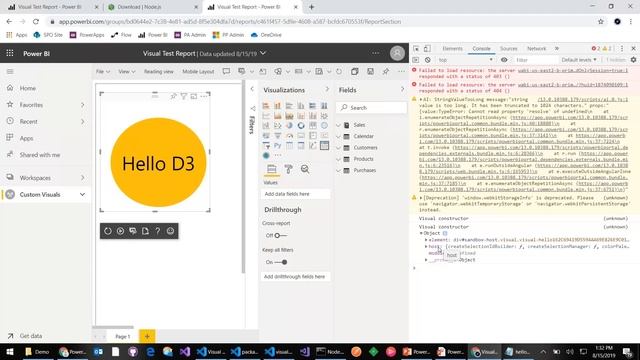Show the dataview in developer visual toolbar
This screenshot has height=360, width=640.
(133, 231)
